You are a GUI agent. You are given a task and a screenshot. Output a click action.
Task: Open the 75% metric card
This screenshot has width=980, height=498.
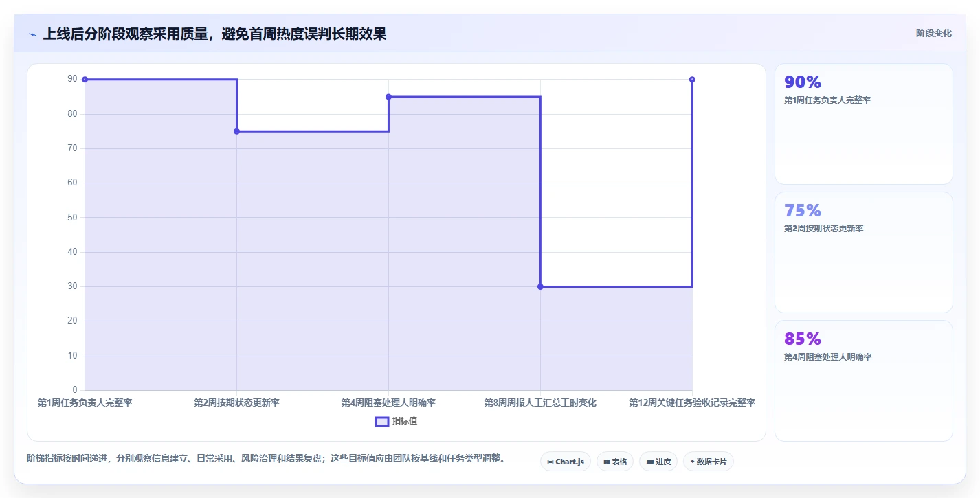click(x=864, y=252)
